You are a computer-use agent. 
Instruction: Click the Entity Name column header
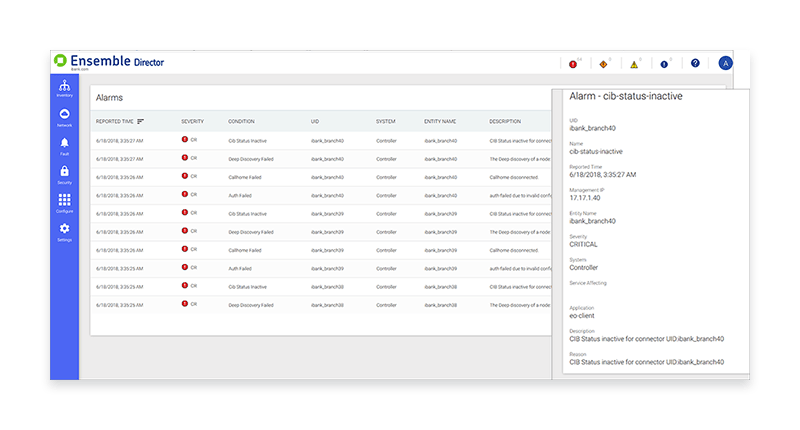[440, 121]
